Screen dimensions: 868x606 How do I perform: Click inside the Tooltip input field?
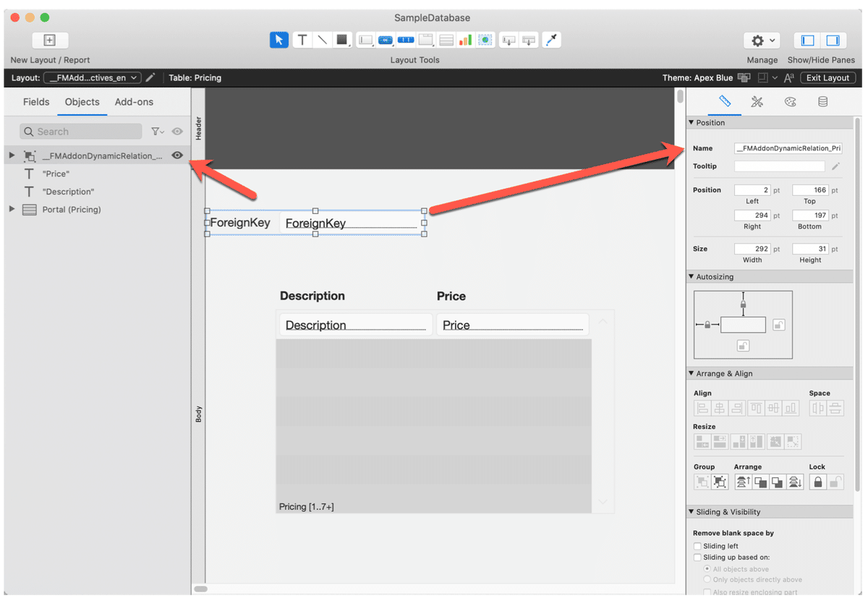pos(779,166)
